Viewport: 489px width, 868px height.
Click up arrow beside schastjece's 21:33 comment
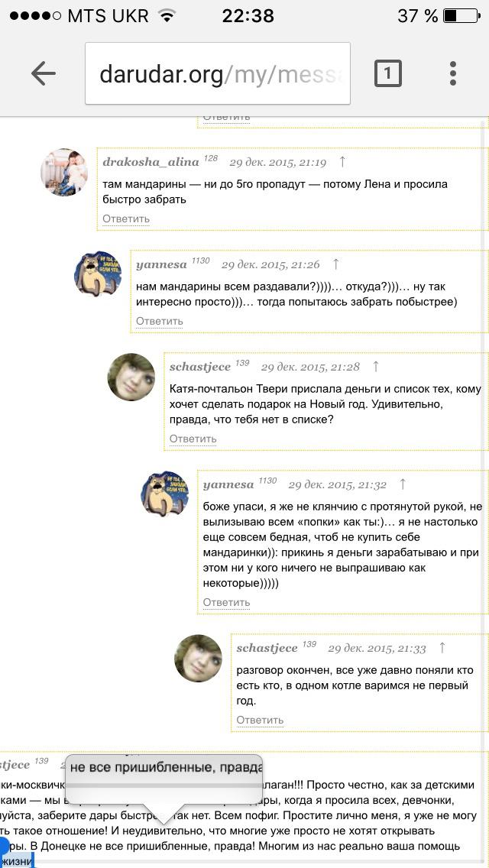pos(442,648)
